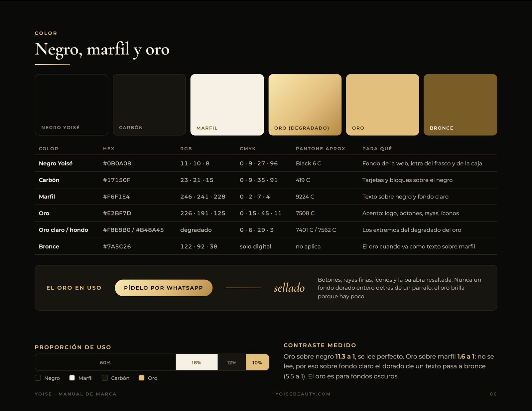Click the Oro legend square

coord(141,378)
